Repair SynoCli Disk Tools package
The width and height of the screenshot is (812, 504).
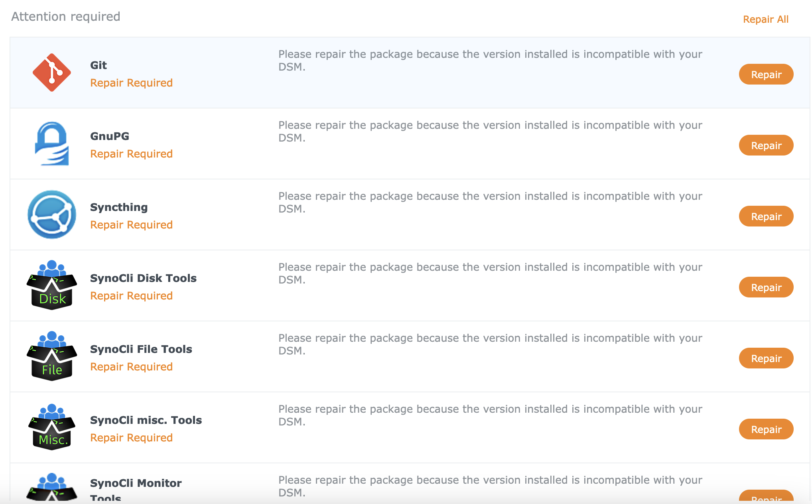point(766,287)
